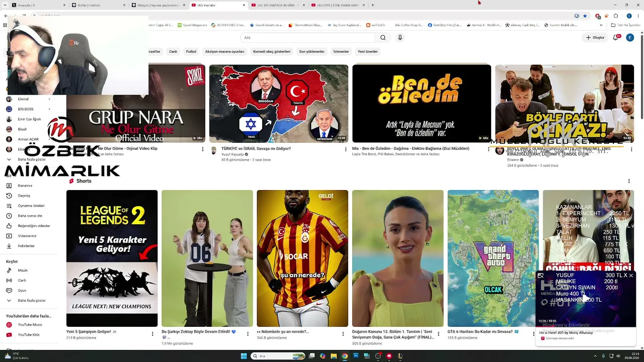644x362 pixels.
Task: Open YouTube Music from sidebar
Action: (x=31, y=325)
